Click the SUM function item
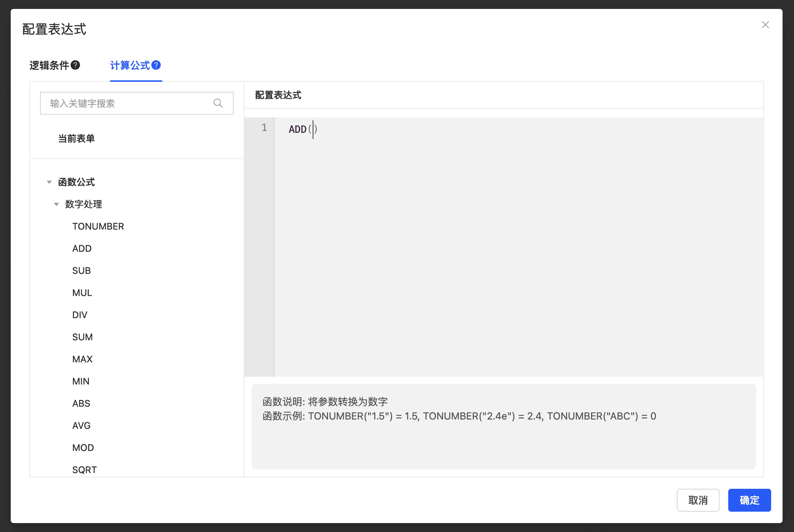The width and height of the screenshot is (794, 532). tap(83, 337)
